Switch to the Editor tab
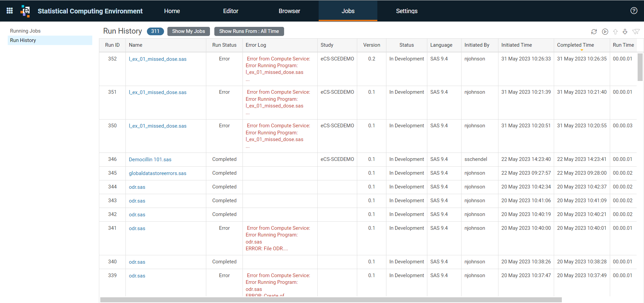644x303 pixels. (231, 11)
